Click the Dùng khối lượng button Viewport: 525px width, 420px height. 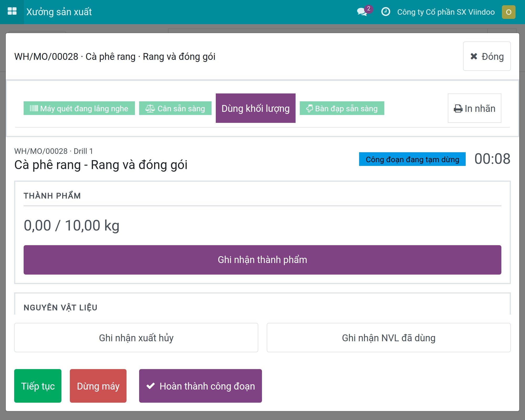[256, 108]
